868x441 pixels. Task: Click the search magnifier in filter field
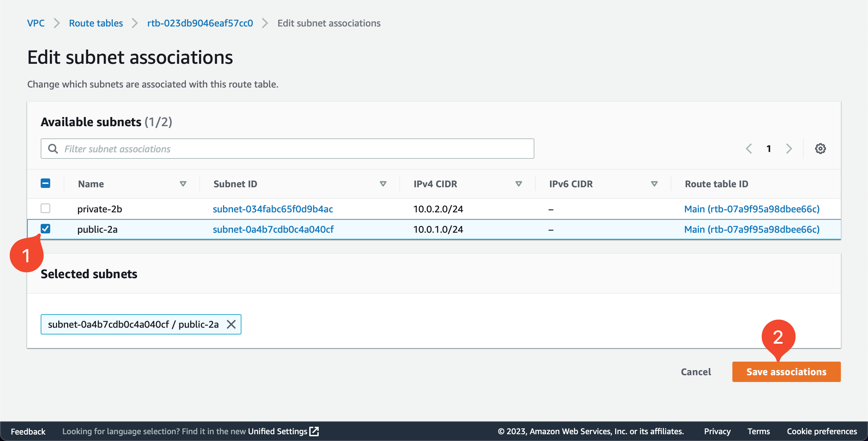click(53, 149)
